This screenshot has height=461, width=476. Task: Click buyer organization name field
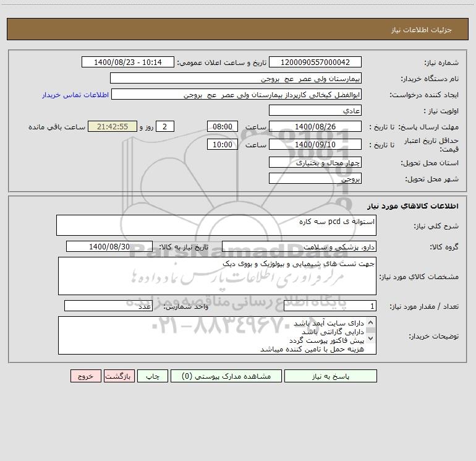click(236, 79)
